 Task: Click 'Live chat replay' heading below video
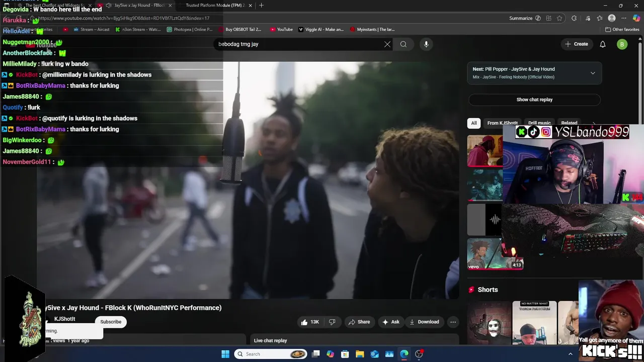tap(271, 340)
